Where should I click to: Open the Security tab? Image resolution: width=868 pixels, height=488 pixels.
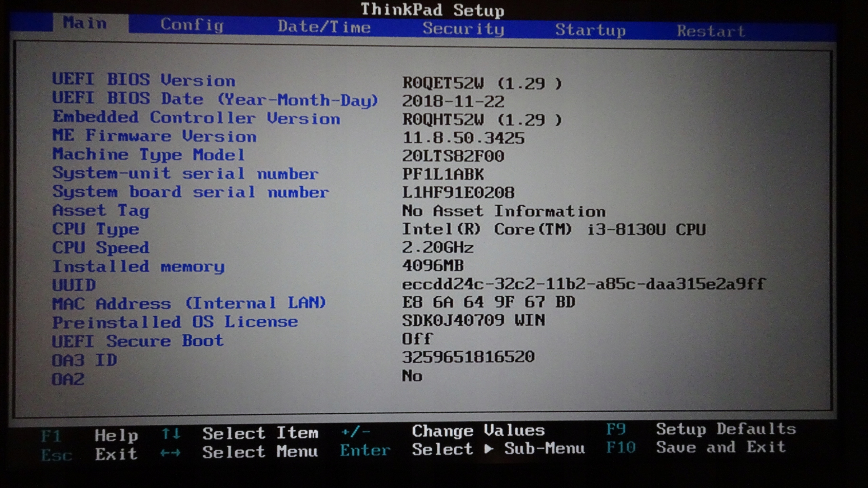[x=463, y=29]
